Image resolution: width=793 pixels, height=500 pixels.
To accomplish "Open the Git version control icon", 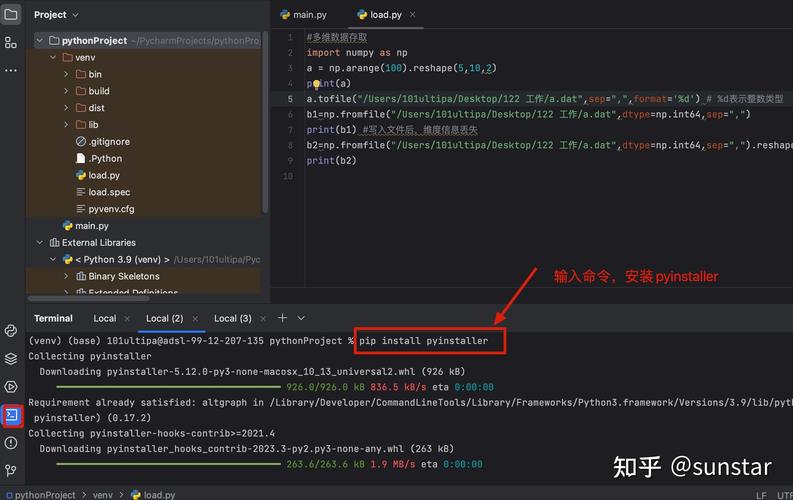I will 11,471.
